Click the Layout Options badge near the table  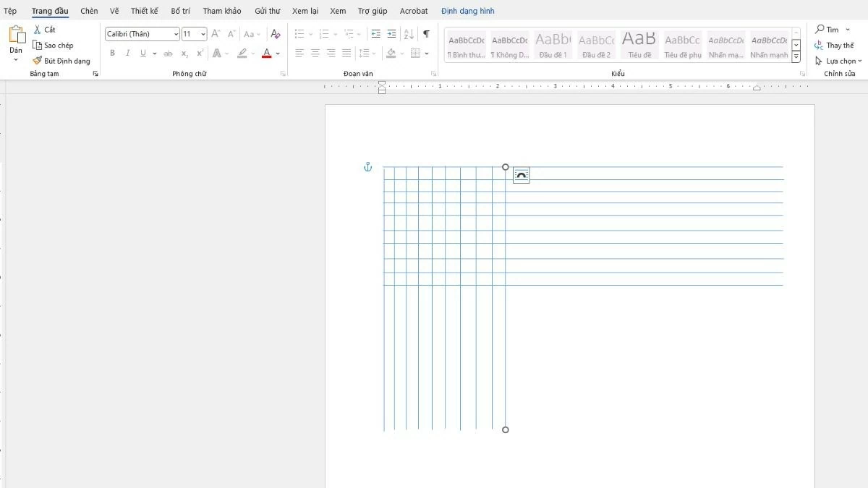coord(521,175)
